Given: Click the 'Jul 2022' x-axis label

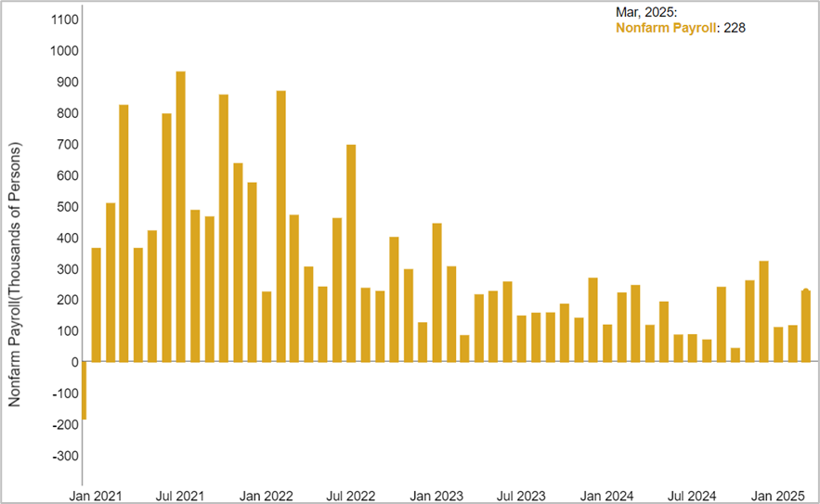Looking at the screenshot, I should (351, 496).
